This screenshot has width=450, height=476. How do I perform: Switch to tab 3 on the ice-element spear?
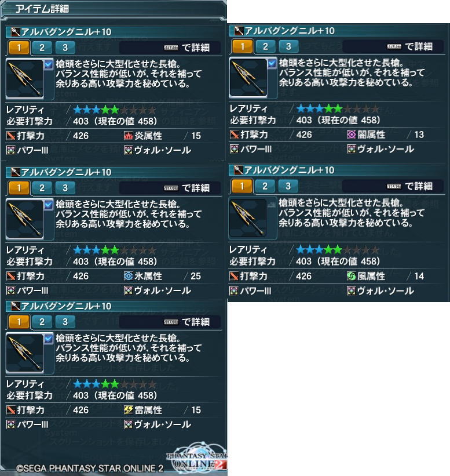(65, 188)
